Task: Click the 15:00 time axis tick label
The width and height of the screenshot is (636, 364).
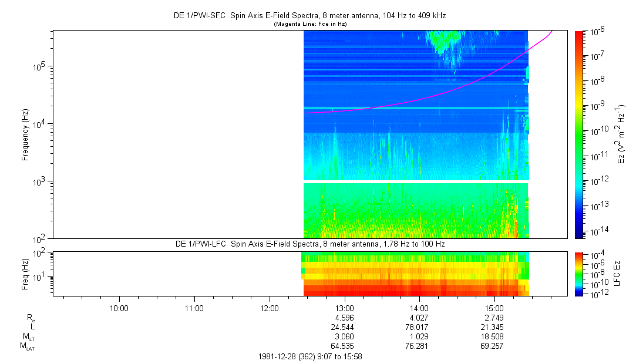Action: tap(494, 308)
